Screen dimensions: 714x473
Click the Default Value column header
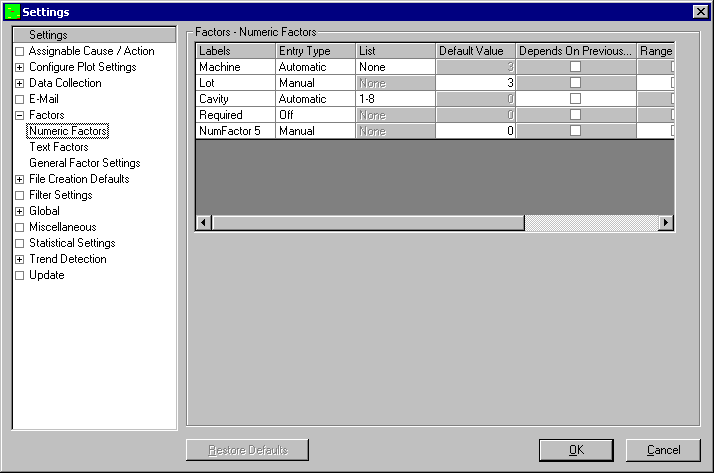pos(475,51)
